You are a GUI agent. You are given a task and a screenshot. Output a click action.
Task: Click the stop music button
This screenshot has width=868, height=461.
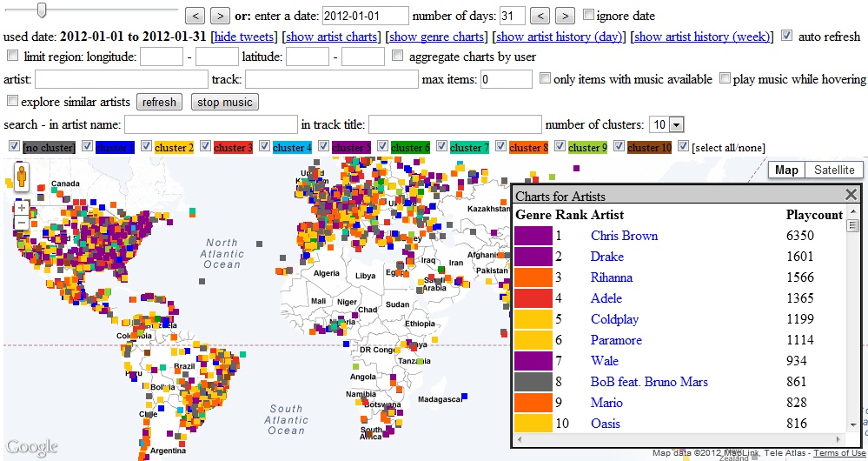click(225, 103)
